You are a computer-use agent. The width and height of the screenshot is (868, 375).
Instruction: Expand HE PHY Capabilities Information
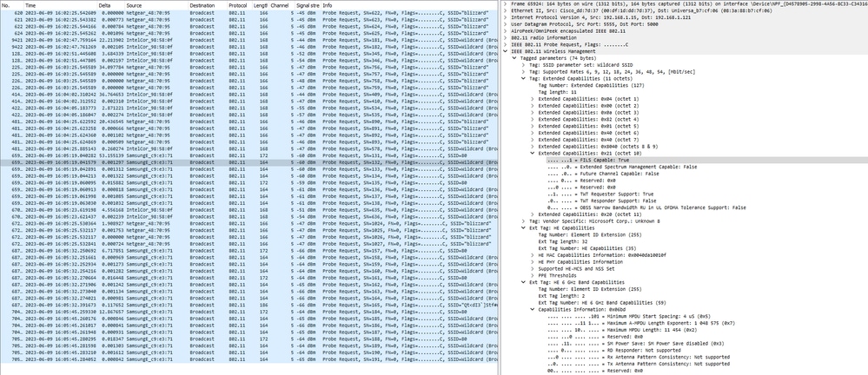click(x=533, y=261)
